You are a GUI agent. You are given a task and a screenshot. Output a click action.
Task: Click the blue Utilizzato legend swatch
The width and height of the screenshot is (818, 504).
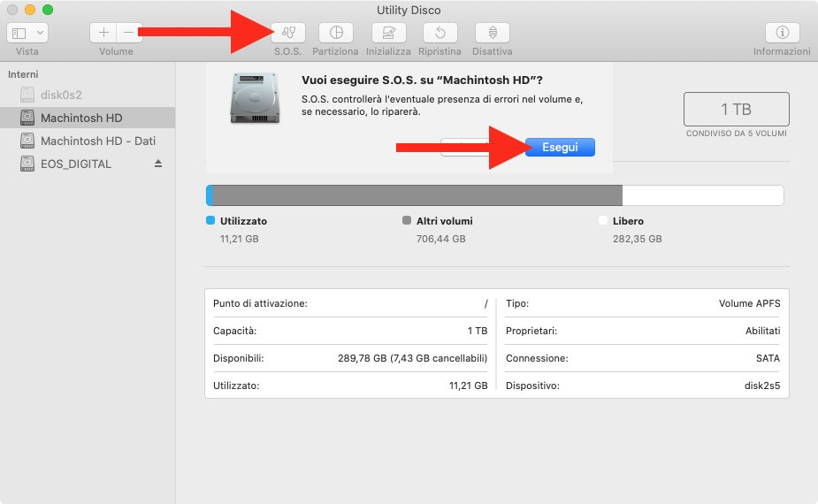pos(210,220)
